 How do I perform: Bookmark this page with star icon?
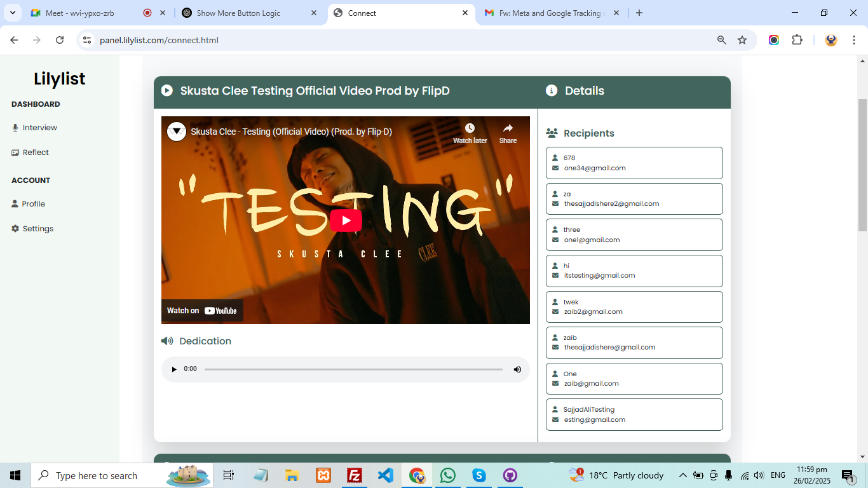tap(742, 40)
